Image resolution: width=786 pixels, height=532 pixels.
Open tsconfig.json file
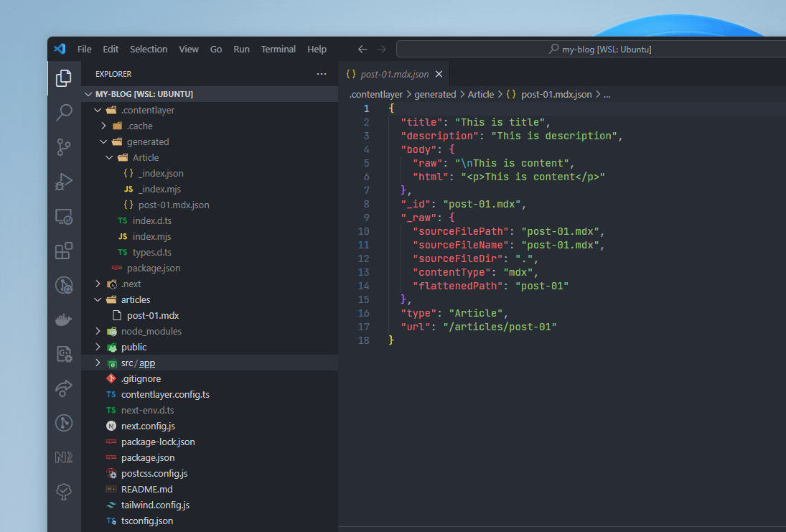click(210, 521)
